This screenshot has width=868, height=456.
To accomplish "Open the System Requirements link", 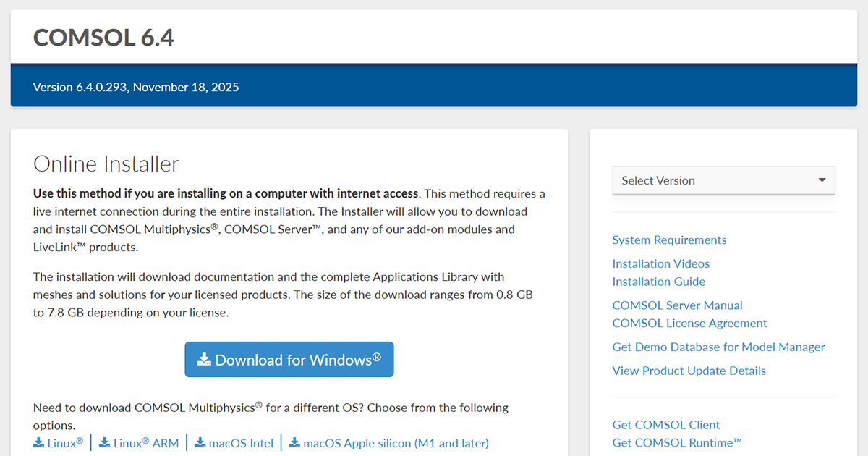I will (x=669, y=240).
